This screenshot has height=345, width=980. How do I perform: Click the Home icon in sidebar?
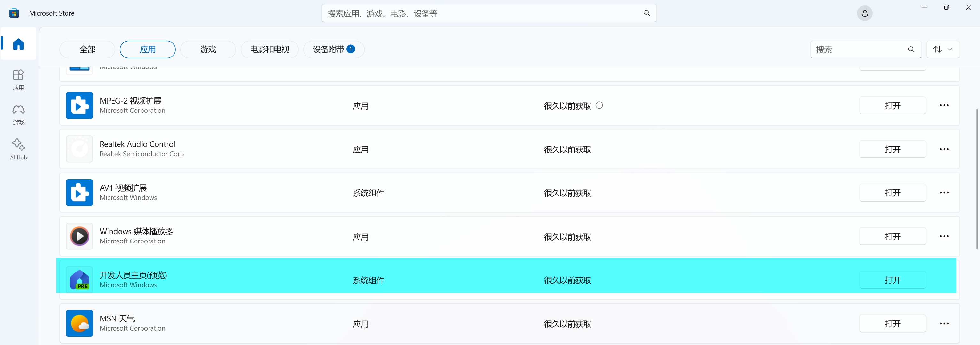[x=18, y=44]
